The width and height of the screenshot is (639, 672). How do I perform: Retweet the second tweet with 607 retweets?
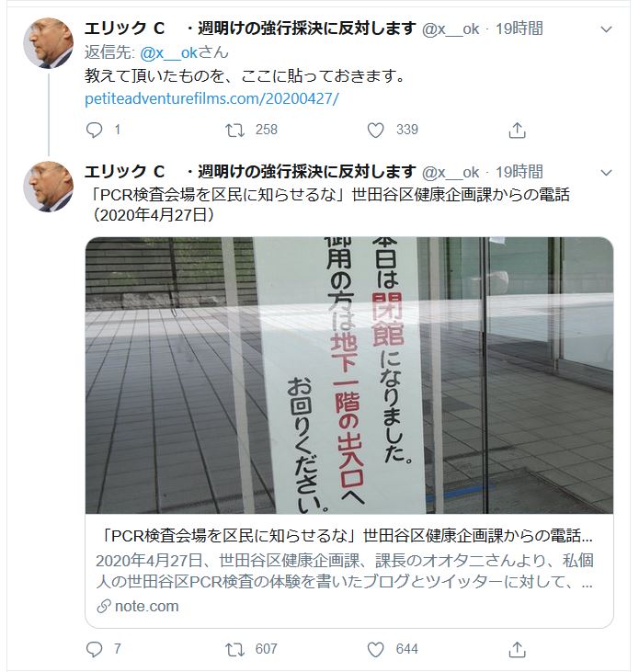[234, 649]
